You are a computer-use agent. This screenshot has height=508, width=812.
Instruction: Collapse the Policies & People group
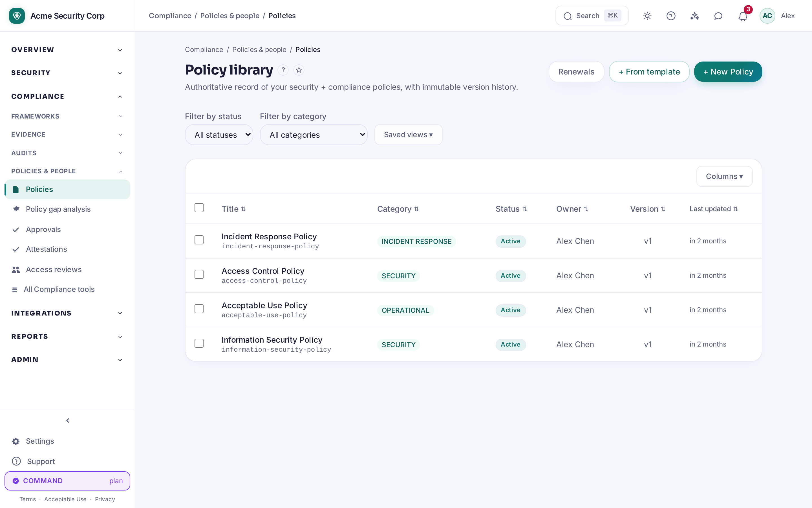coord(67,171)
